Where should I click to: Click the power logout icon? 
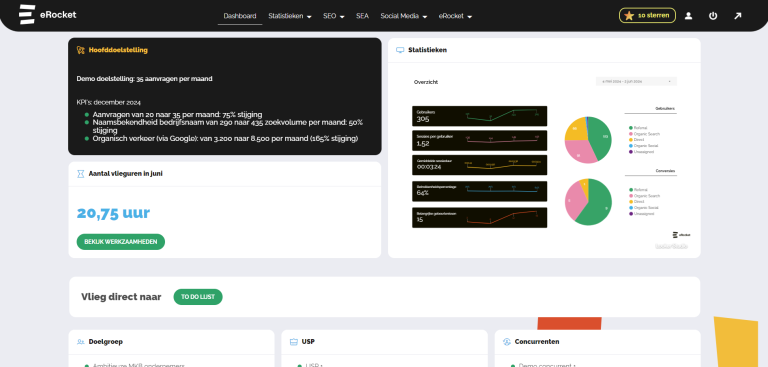click(713, 16)
